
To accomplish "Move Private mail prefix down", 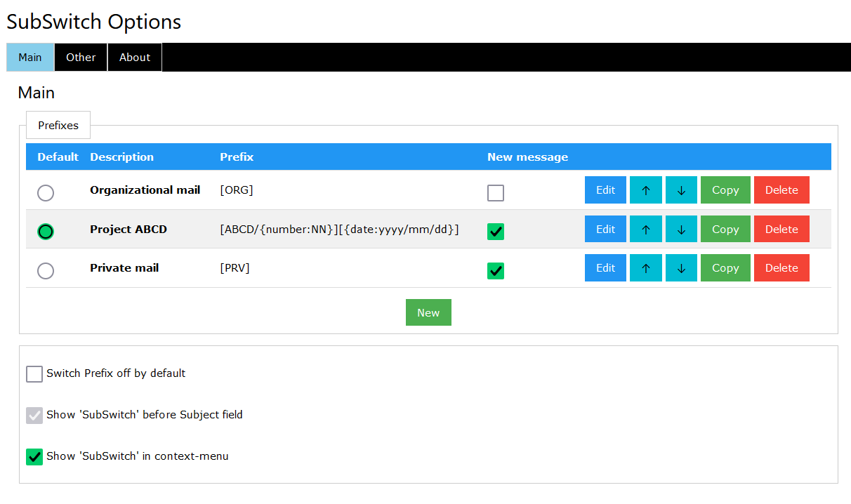I will pos(681,267).
